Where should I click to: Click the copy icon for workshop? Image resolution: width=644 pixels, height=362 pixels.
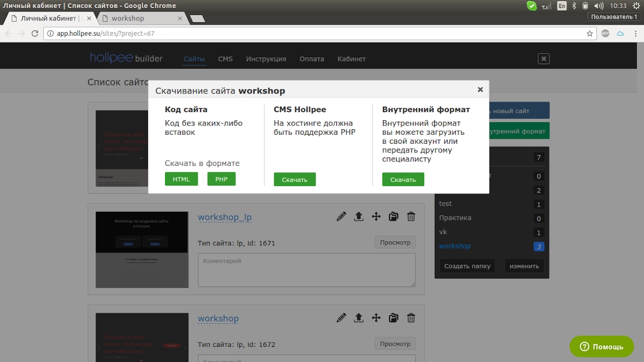(393, 318)
